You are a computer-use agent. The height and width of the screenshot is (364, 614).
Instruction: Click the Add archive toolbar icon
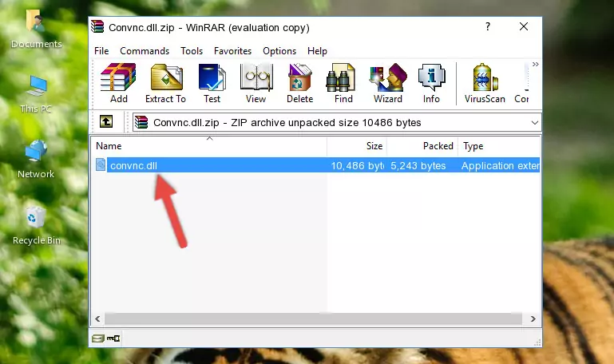click(118, 83)
